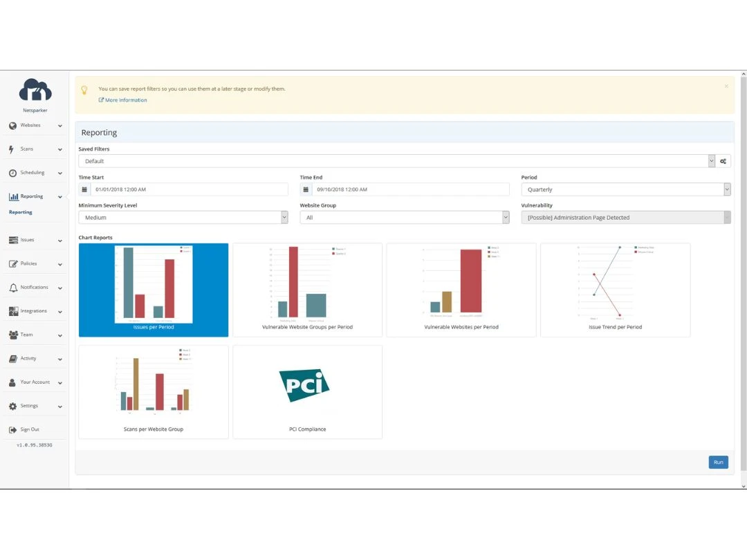Click the Websites globe icon
This screenshot has height=560, width=747.
click(x=13, y=126)
